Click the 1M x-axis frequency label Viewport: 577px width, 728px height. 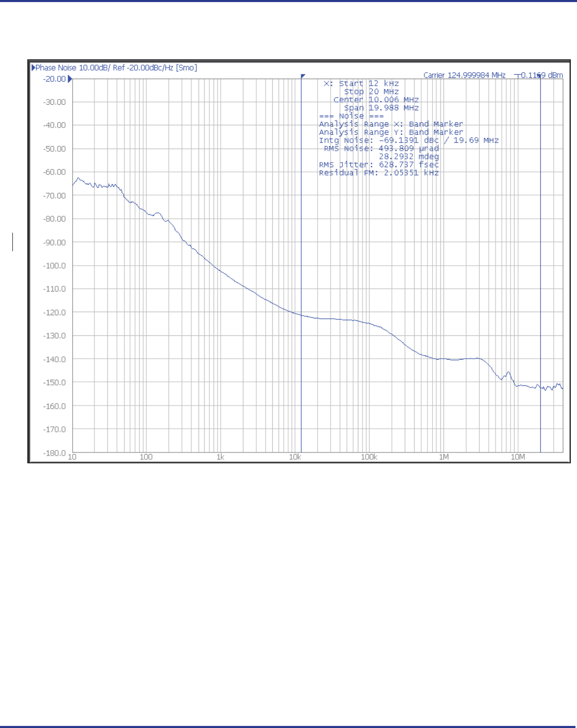pyautogui.click(x=443, y=457)
